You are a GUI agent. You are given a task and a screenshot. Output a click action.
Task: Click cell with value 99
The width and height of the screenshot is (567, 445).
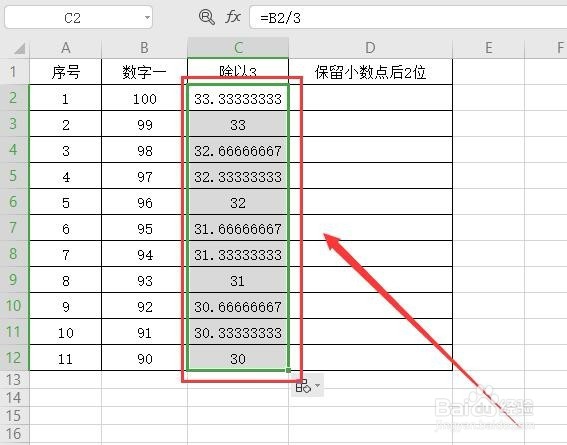[144, 124]
